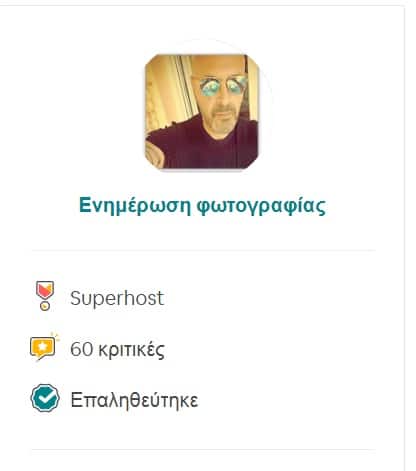Click the divider line below Επαληθεύτηκε row
Image resolution: width=416 pixels, height=471 pixels.
pyautogui.click(x=203, y=449)
